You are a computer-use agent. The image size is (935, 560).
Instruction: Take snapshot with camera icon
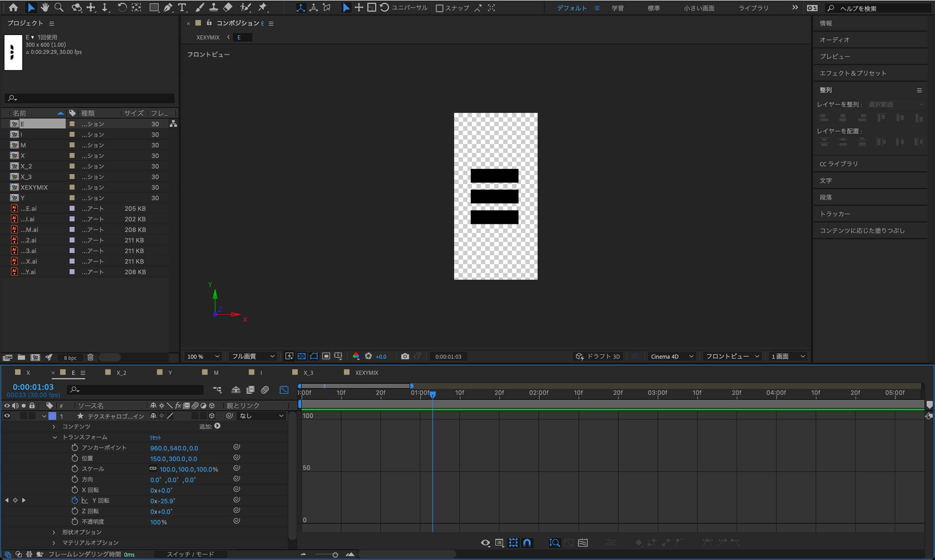405,356
